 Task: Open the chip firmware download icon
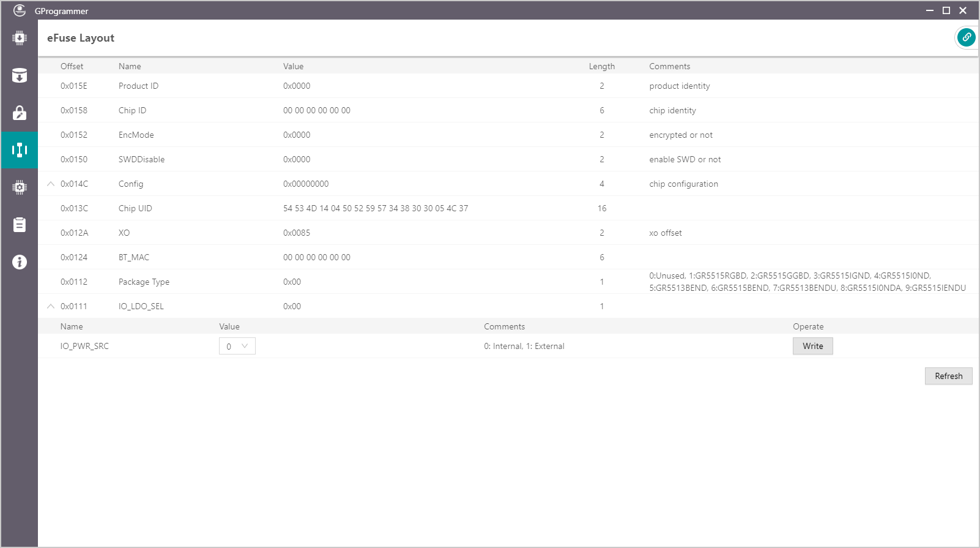pos(20,38)
